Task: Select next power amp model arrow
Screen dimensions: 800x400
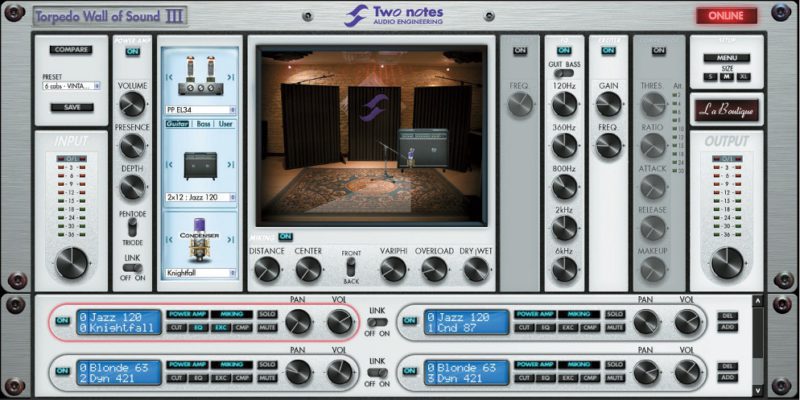Action: pos(231,77)
